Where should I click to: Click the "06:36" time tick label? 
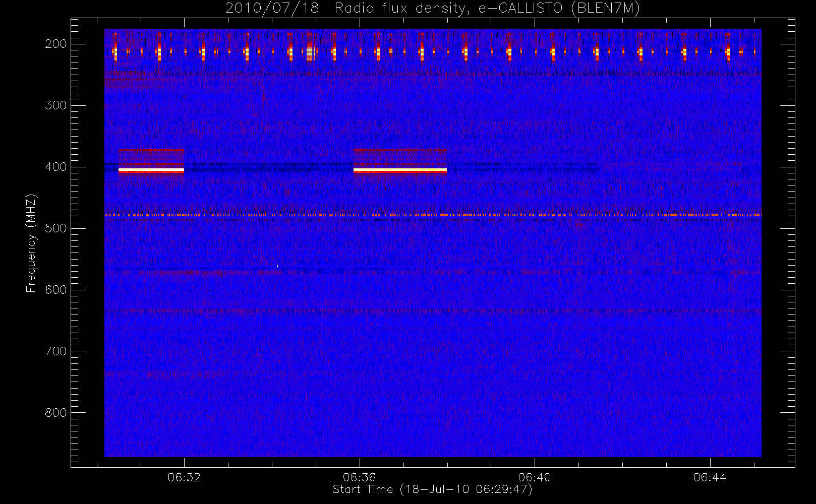click(359, 477)
